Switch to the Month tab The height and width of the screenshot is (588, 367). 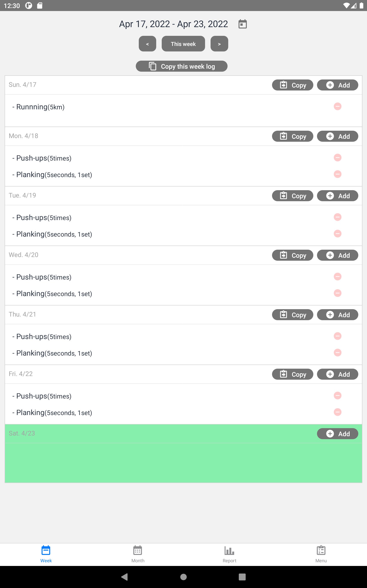coord(138,554)
